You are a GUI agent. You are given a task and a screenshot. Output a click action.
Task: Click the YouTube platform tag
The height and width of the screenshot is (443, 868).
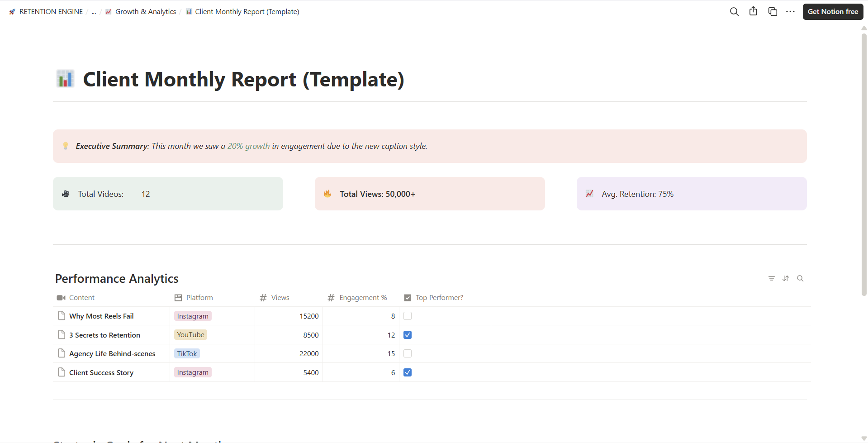190,335
